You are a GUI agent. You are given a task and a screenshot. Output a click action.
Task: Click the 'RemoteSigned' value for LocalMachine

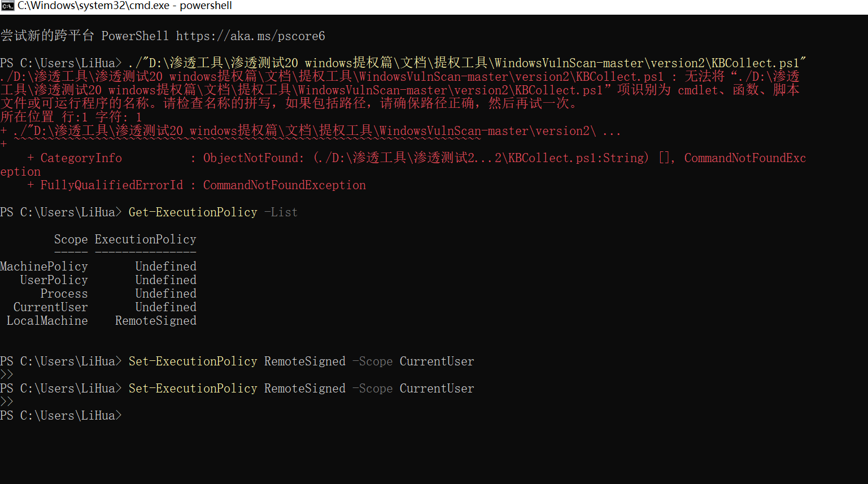(156, 321)
